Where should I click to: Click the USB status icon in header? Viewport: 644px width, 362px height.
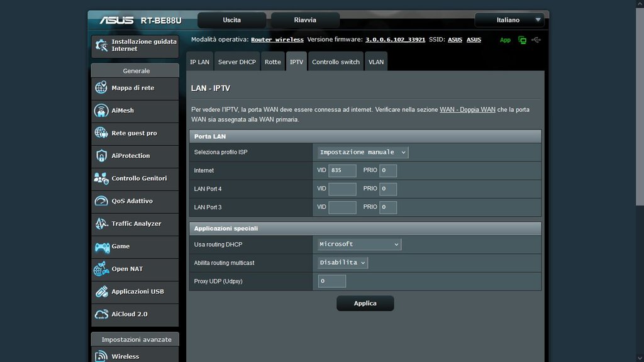[x=536, y=40]
